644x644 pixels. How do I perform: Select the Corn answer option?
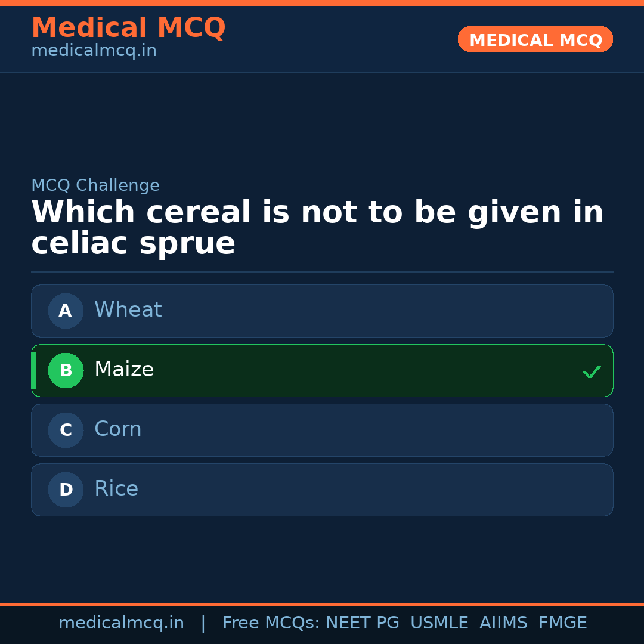(x=322, y=430)
